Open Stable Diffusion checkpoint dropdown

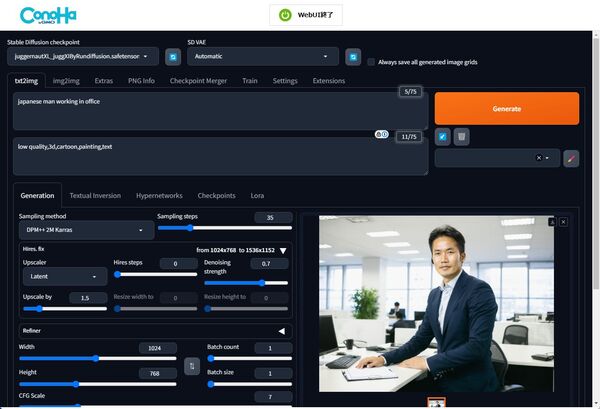83,57
